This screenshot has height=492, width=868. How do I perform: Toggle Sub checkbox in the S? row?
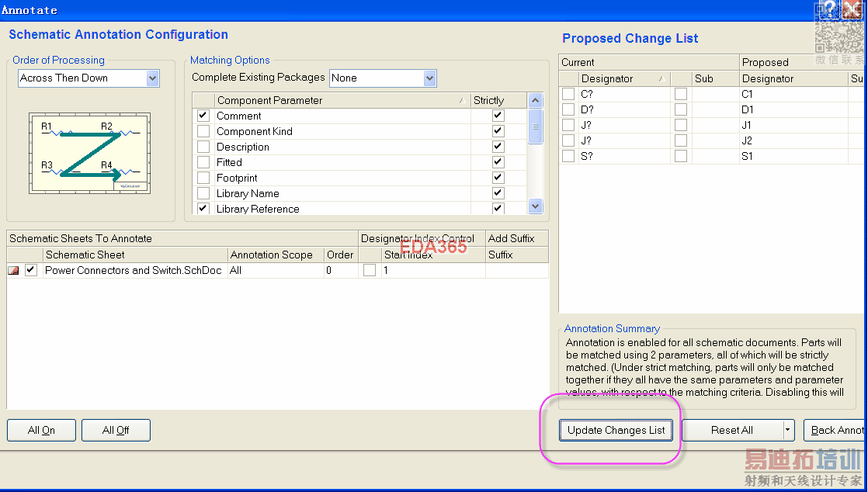point(681,156)
